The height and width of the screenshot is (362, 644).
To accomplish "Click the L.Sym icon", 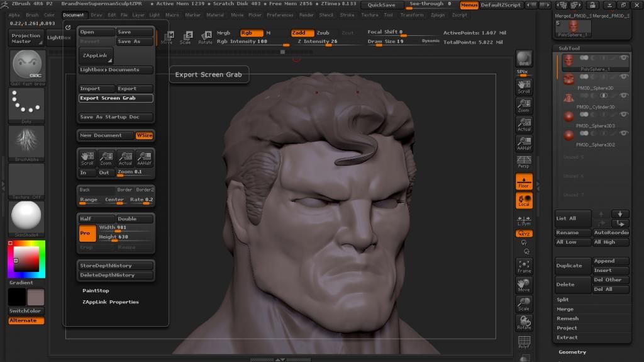I will point(524,220).
